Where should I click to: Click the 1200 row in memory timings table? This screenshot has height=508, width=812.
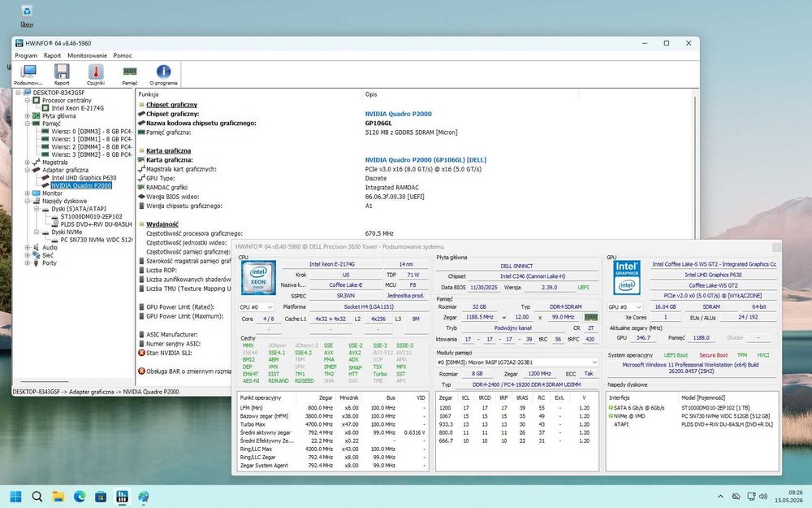(x=516, y=408)
